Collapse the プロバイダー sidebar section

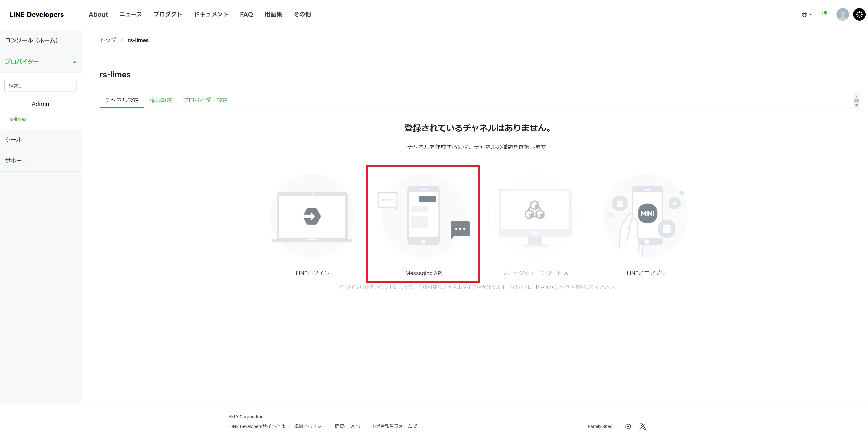[x=41, y=62]
